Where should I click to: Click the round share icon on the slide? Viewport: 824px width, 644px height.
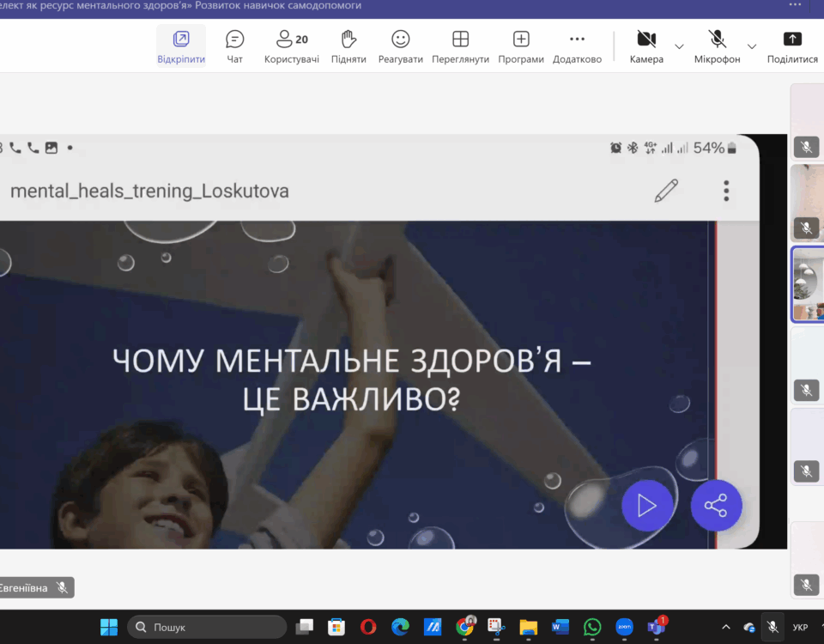716,505
